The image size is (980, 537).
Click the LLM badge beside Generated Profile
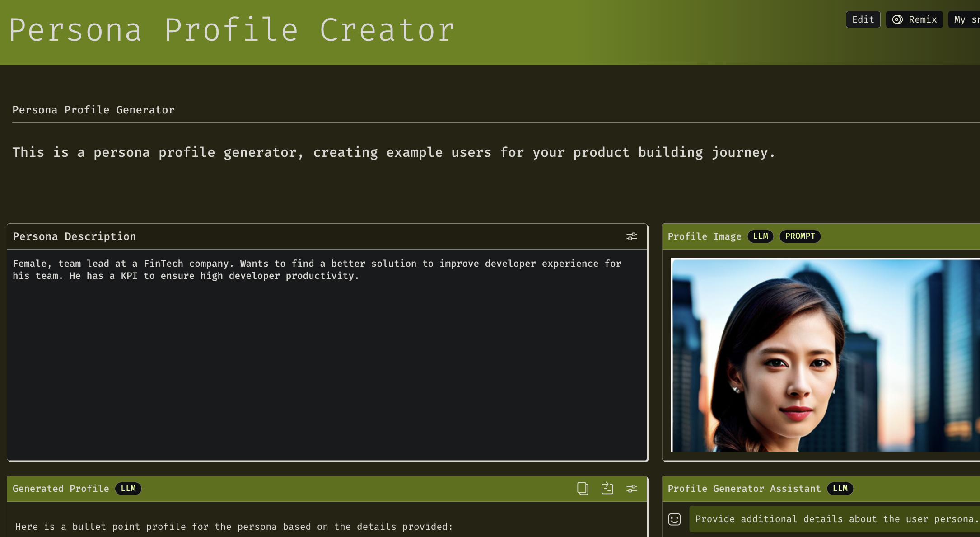click(x=128, y=488)
